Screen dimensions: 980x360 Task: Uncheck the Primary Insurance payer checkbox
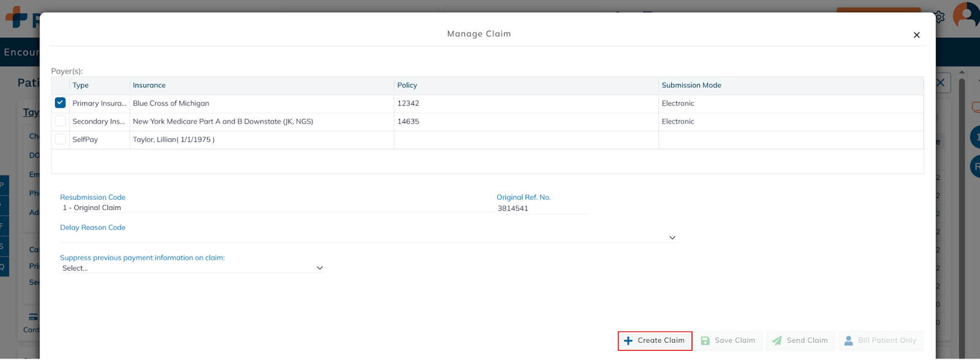(x=60, y=103)
